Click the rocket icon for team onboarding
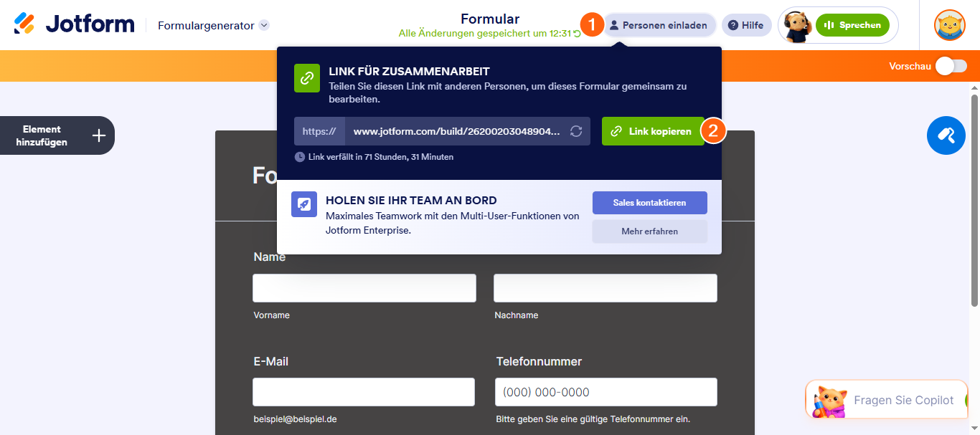 (x=304, y=204)
